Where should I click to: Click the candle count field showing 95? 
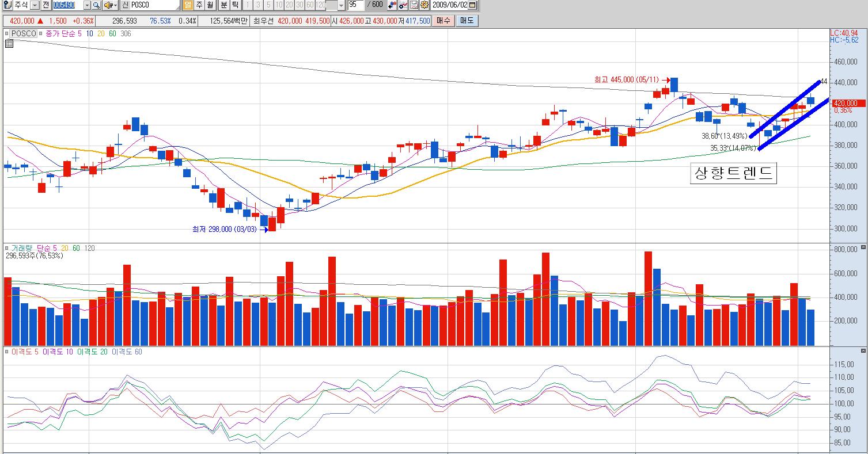coord(355,5)
